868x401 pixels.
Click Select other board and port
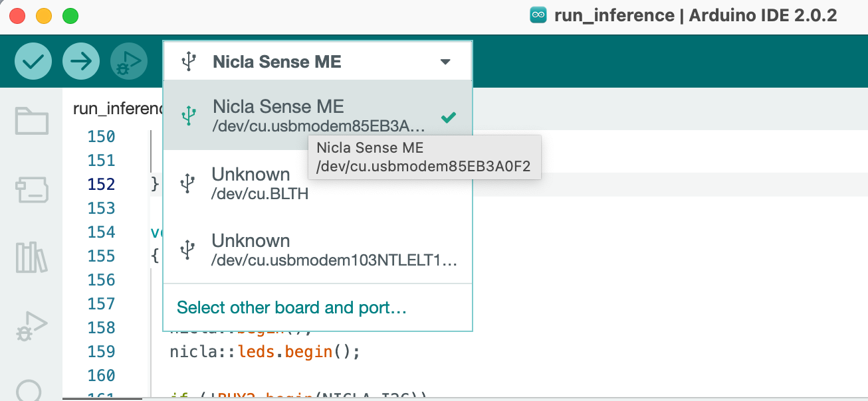pyautogui.click(x=291, y=308)
